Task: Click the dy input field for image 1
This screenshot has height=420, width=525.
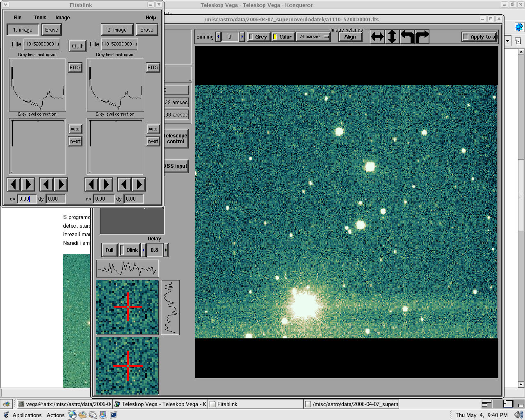Action: pos(56,199)
